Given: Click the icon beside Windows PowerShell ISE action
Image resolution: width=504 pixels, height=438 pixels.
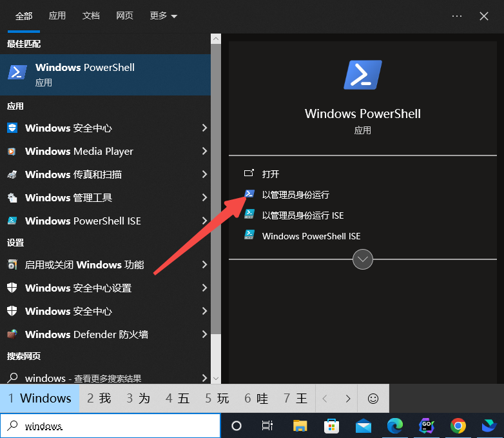Looking at the screenshot, I should [x=249, y=235].
